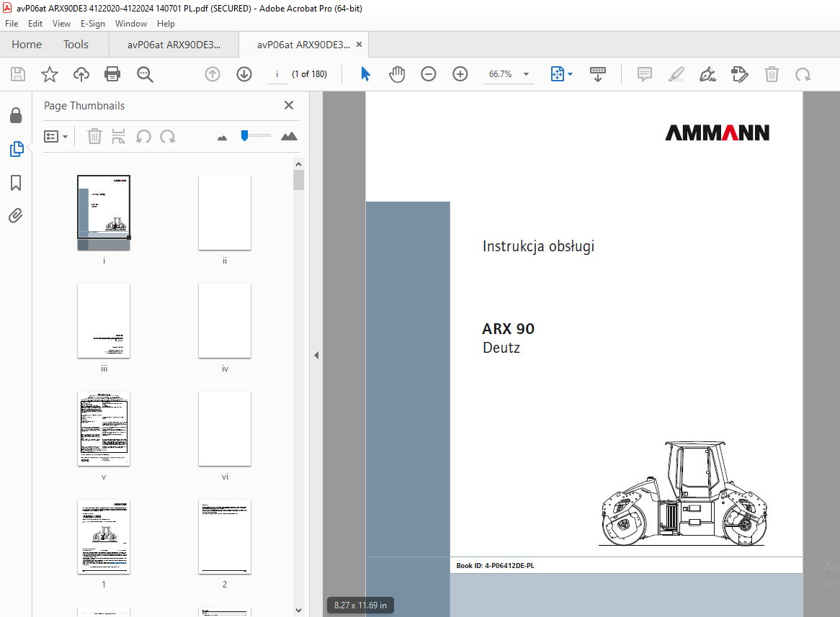The width and height of the screenshot is (840, 617).
Task: Open thumbnails options menu dropdown
Action: coord(55,137)
